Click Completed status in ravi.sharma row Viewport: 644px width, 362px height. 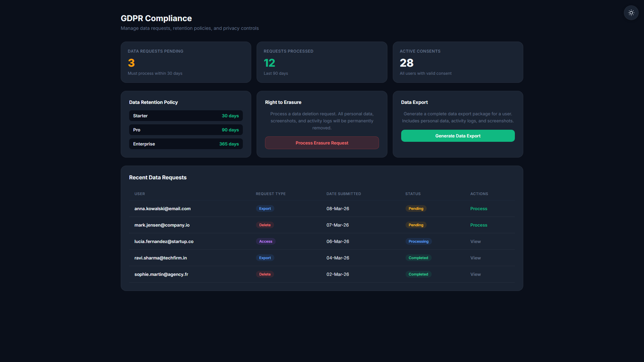point(418,258)
